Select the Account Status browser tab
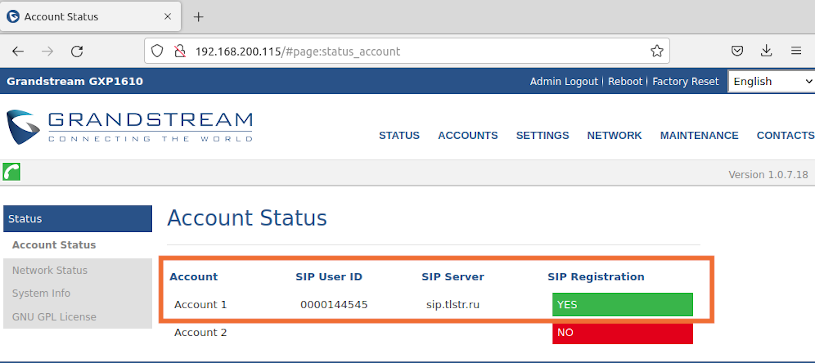 click(90, 17)
